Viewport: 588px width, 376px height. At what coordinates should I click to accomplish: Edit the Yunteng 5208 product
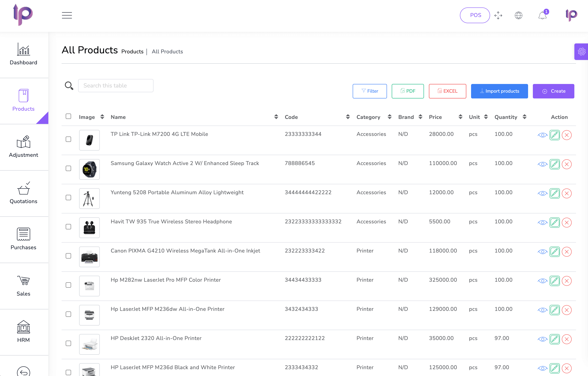point(555,193)
